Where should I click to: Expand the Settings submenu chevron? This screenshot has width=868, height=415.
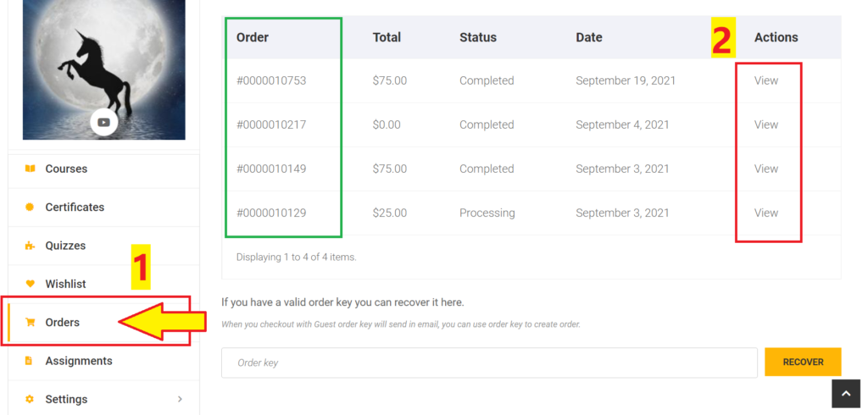(x=180, y=399)
